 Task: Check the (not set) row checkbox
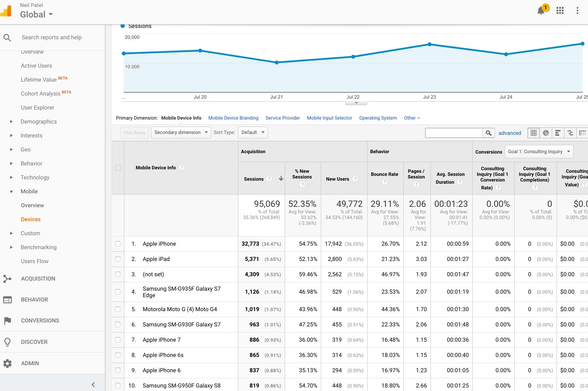[x=118, y=274]
